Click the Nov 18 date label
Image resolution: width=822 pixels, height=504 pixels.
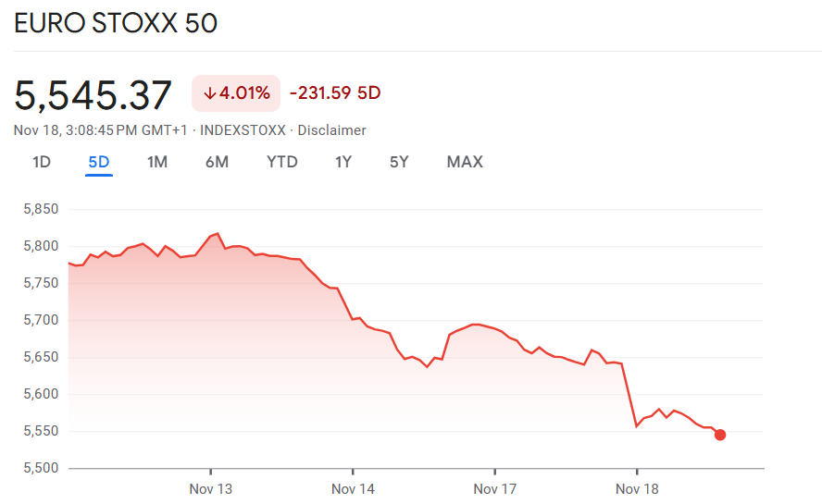pyautogui.click(x=637, y=488)
